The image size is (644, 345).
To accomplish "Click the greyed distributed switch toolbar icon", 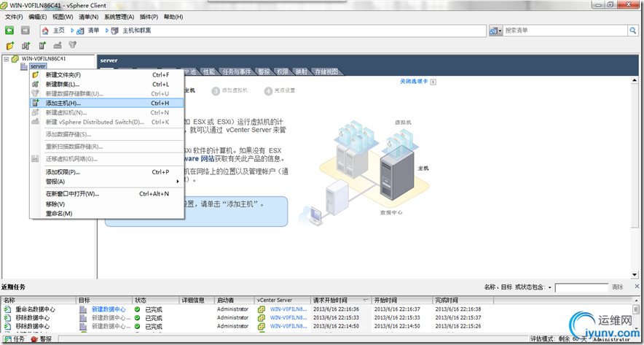I will tap(58, 45).
